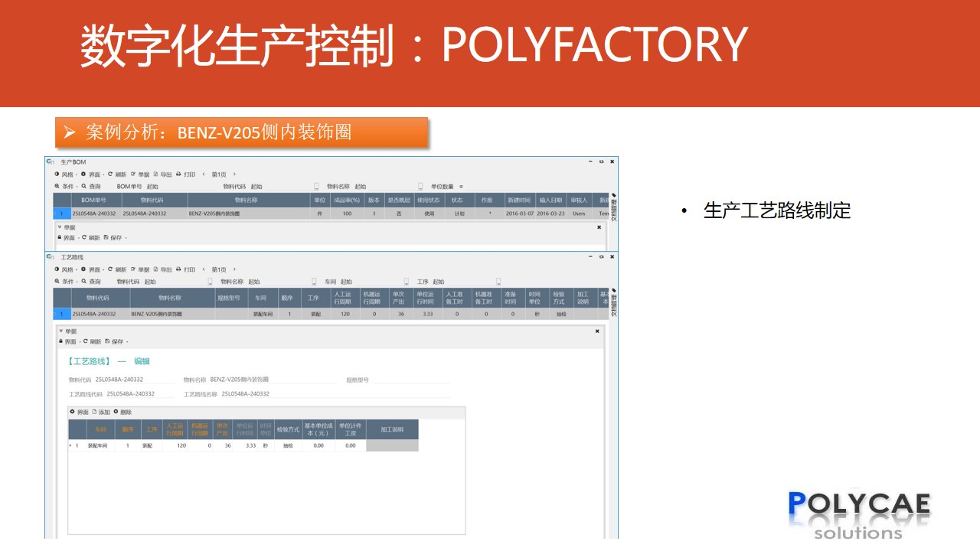
Task: Open 起始 operator beside 物料代码 in 生产BOM
Action: click(256, 186)
